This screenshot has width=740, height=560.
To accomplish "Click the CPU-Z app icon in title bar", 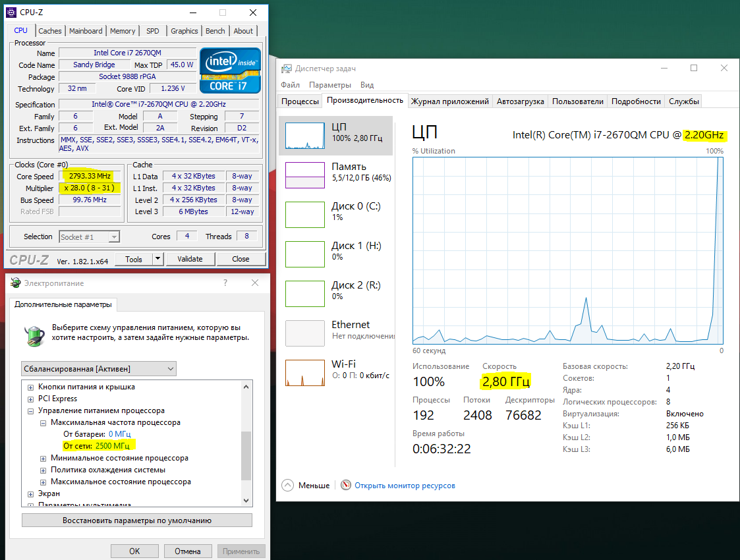I will point(11,13).
